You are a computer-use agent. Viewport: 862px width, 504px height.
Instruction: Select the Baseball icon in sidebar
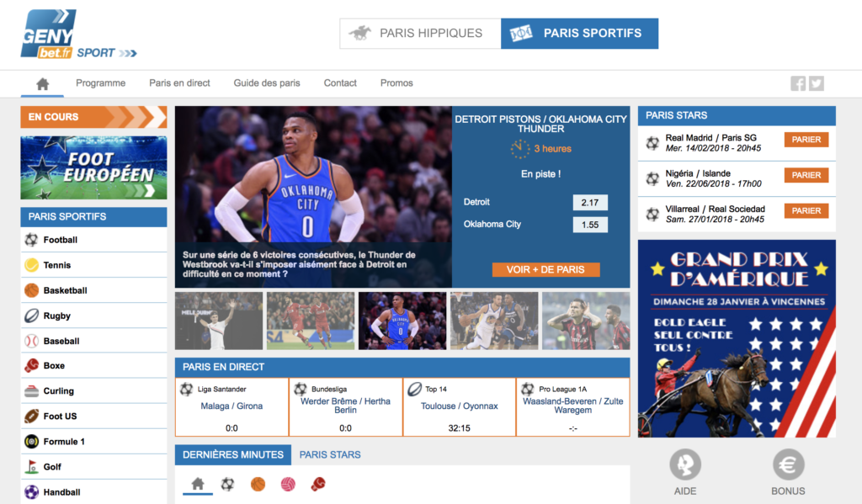(31, 341)
